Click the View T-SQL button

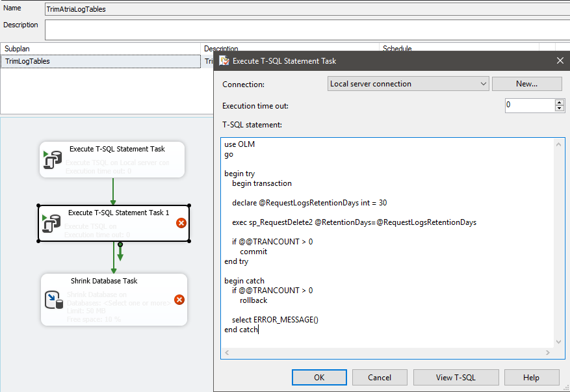[456, 378]
